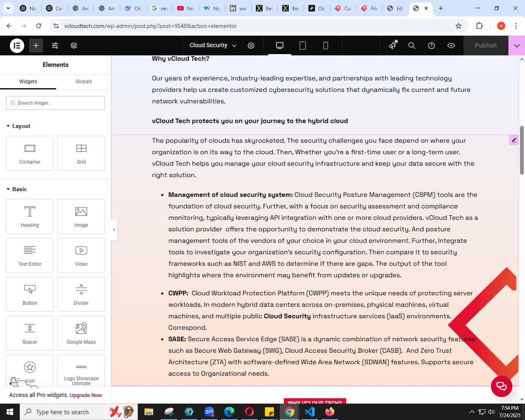Open the browser tab search dropdown
The width and height of the screenshot is (525, 420).
(8, 8)
